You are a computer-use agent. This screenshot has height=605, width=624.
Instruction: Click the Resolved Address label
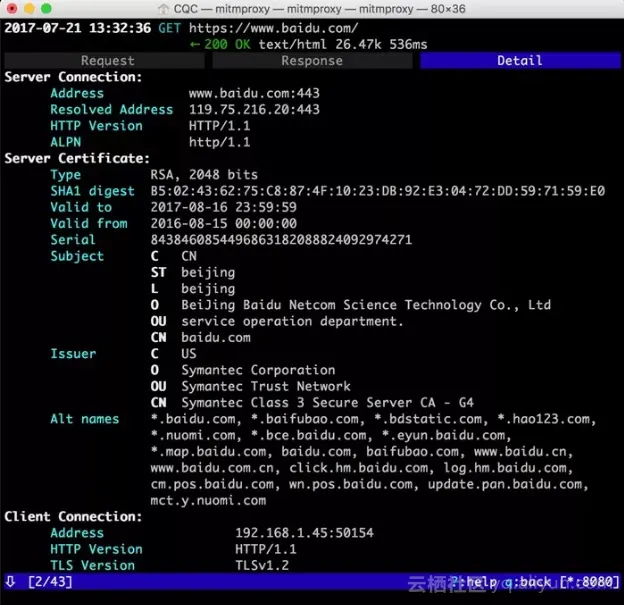tap(112, 109)
